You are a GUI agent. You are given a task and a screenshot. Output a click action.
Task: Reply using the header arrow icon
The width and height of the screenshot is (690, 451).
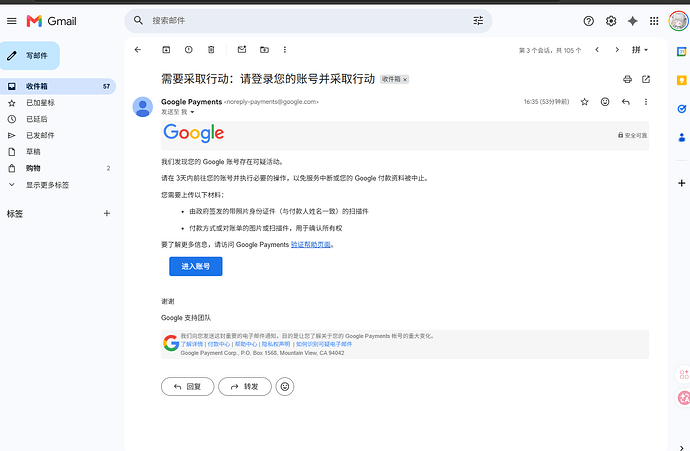[x=625, y=102]
